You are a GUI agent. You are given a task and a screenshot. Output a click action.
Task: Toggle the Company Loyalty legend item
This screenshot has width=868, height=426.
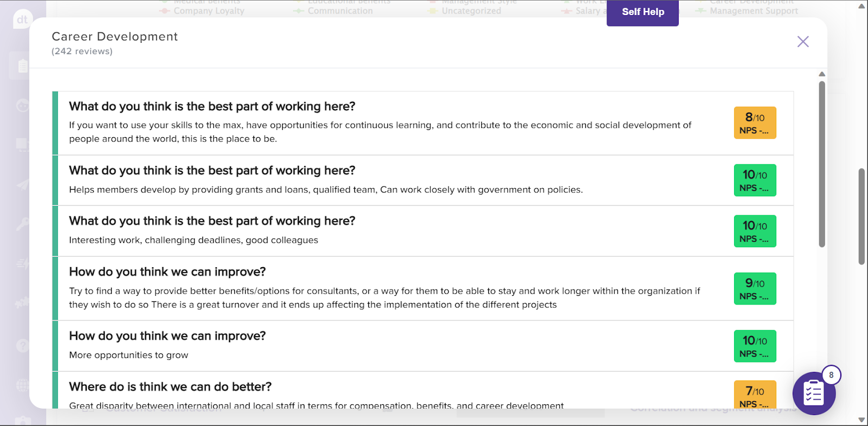click(x=209, y=11)
